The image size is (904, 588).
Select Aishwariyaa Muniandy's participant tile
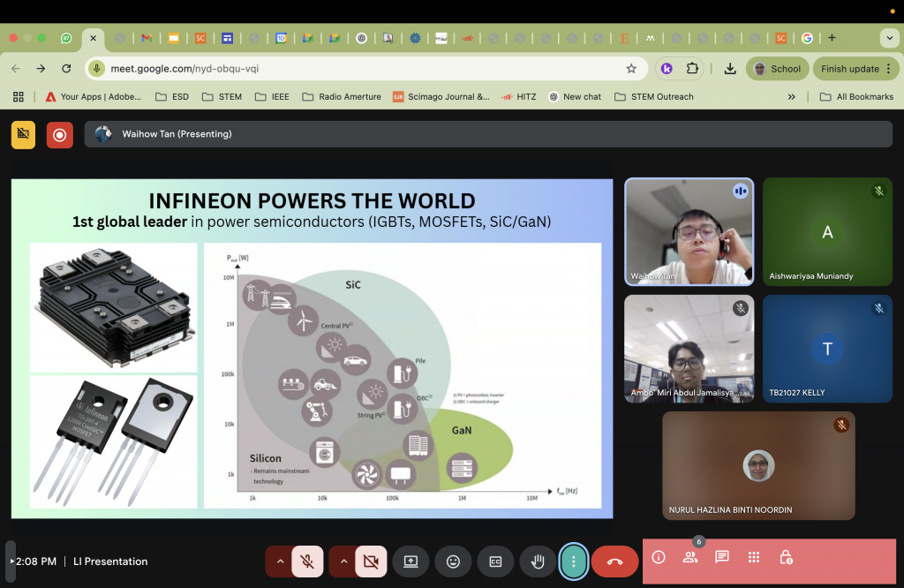tap(827, 231)
